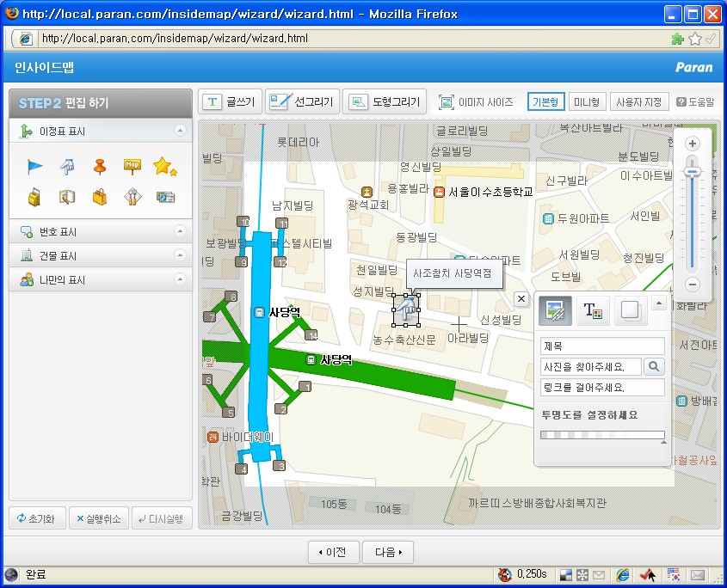
Task: Select the yellow shopping bag icon
Action: [100, 197]
